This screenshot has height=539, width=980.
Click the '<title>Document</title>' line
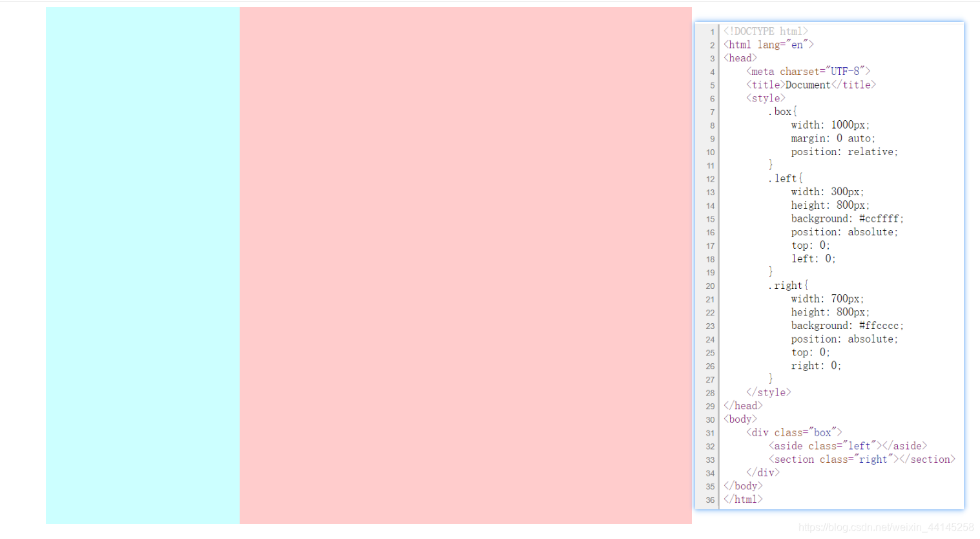(811, 85)
